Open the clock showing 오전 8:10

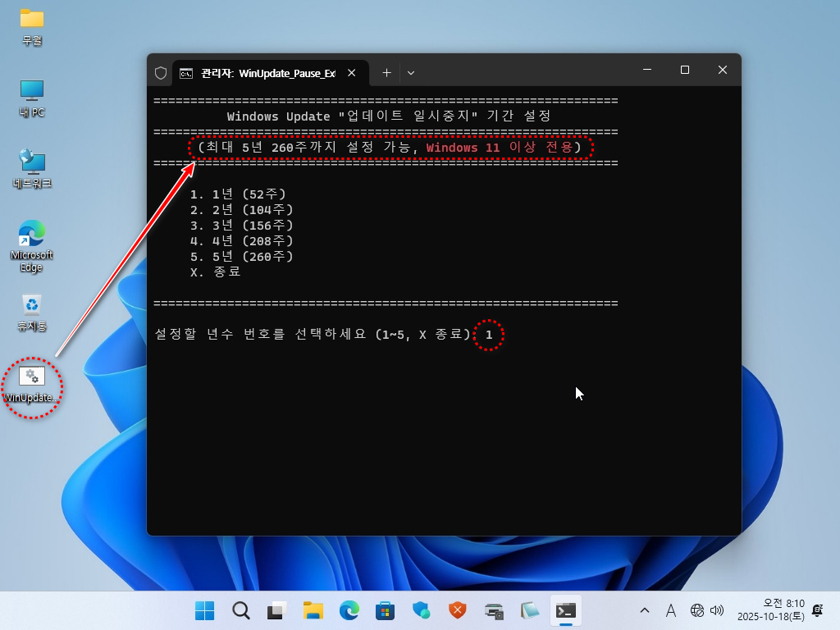(771, 610)
